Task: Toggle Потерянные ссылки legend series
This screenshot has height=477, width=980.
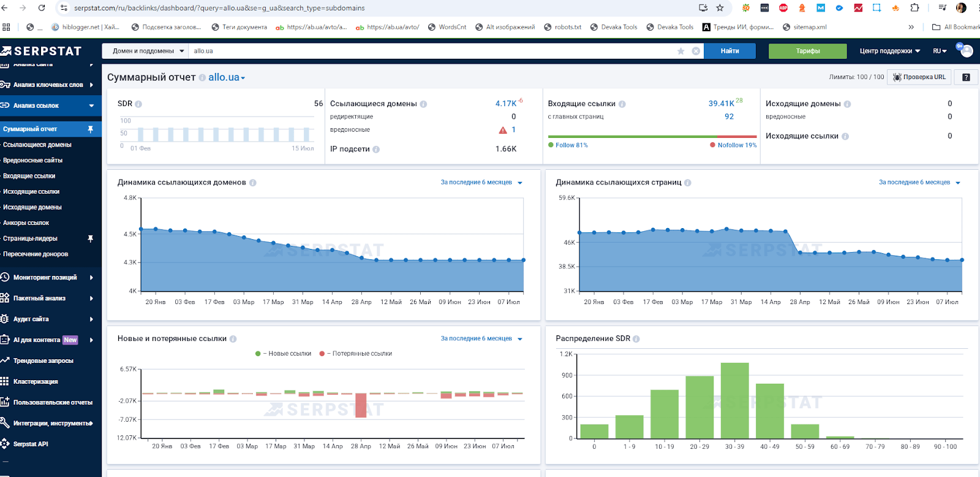Action: pyautogui.click(x=356, y=354)
